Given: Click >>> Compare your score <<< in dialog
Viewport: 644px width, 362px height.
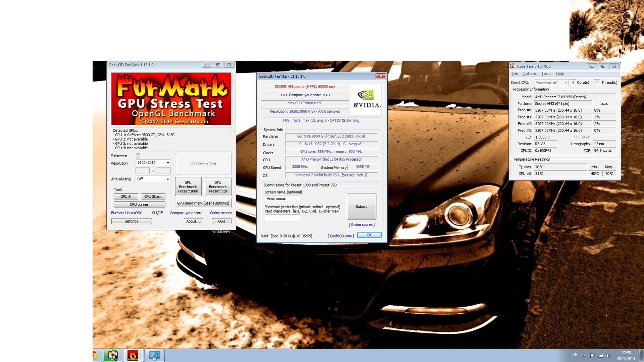Looking at the screenshot, I should point(305,95).
